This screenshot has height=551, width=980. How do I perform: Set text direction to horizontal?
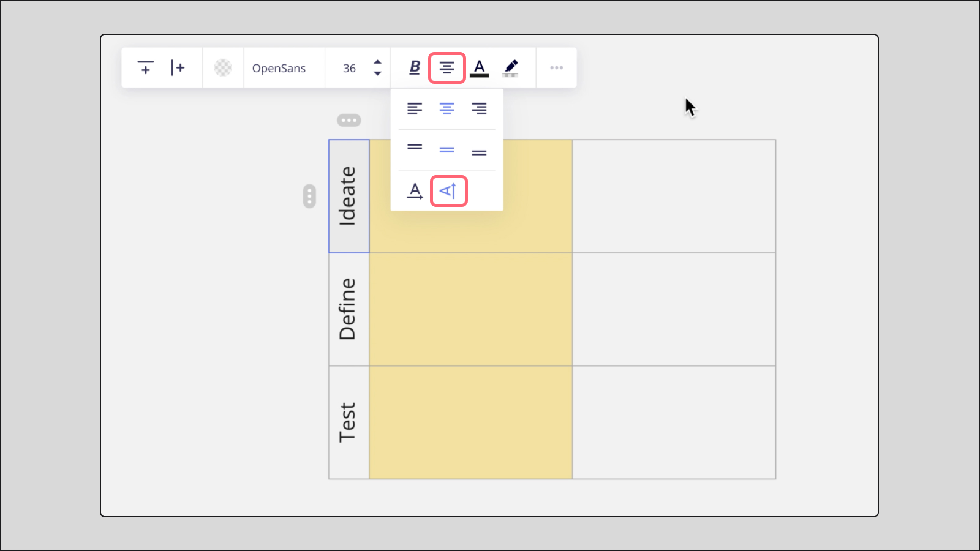415,191
